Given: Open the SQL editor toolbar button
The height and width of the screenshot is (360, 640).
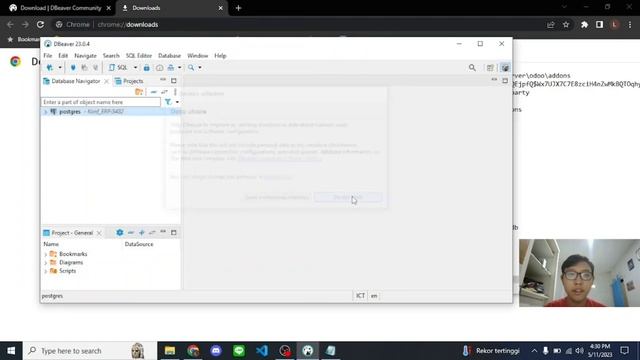Looking at the screenshot, I should 118,68.
